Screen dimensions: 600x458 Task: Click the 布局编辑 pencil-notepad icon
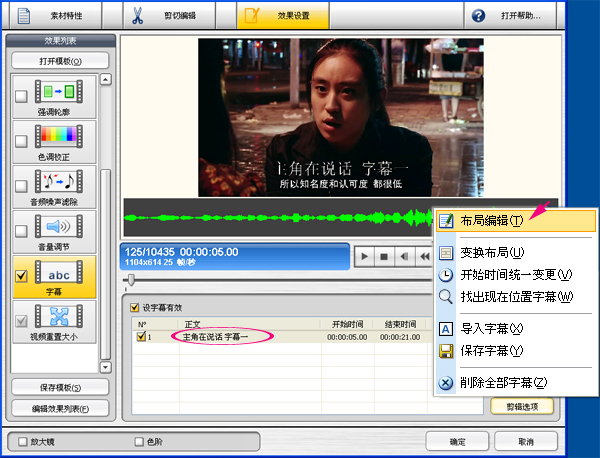pos(446,220)
